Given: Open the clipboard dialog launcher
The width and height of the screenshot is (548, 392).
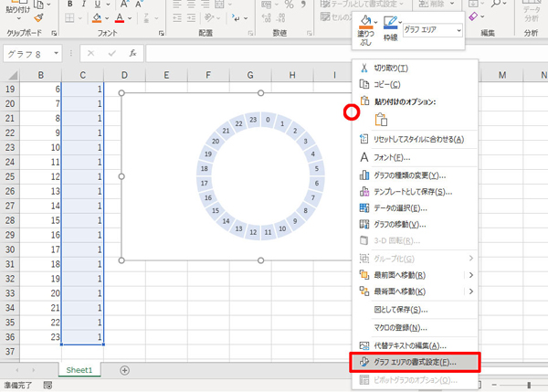Looking at the screenshot, I should [x=54, y=33].
